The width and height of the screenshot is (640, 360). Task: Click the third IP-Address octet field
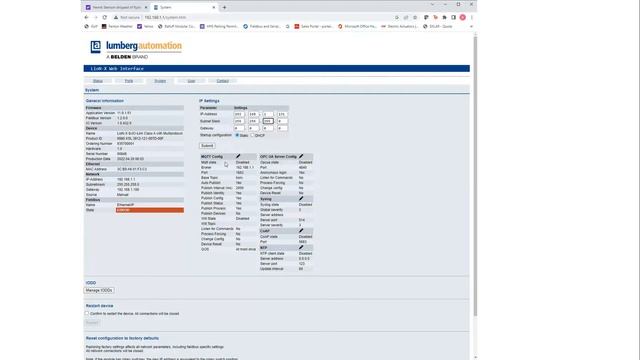tap(268, 114)
